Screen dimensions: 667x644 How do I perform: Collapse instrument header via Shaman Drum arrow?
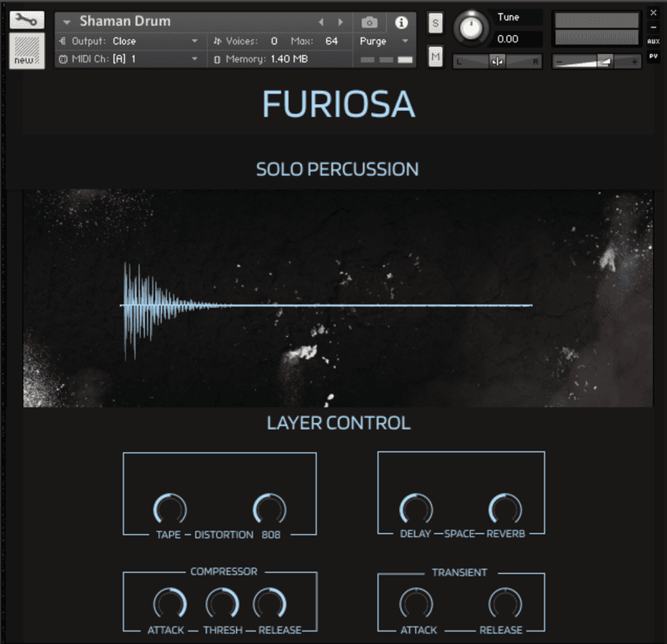click(67, 23)
